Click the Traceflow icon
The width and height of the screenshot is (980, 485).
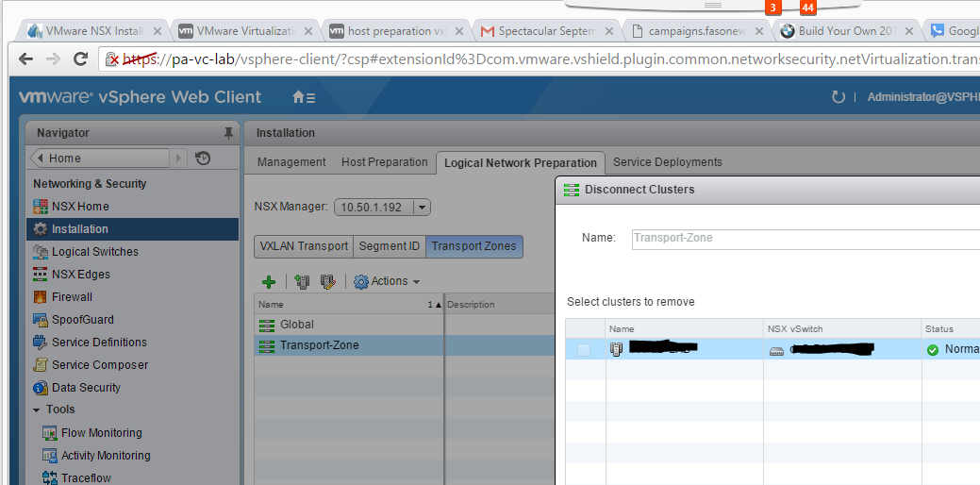50,478
